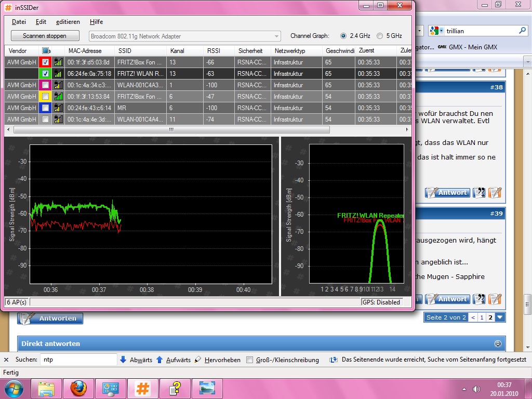Click the quick reply icon under post #39

(x=495, y=299)
